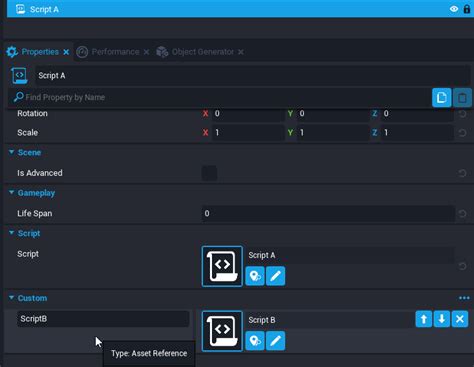Open the Custom section more options menu

464,298
